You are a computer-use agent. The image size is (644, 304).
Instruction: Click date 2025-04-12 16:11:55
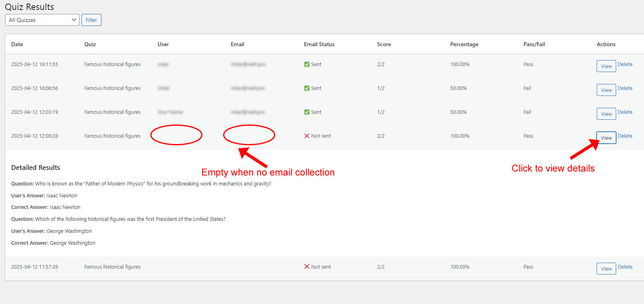tap(35, 64)
